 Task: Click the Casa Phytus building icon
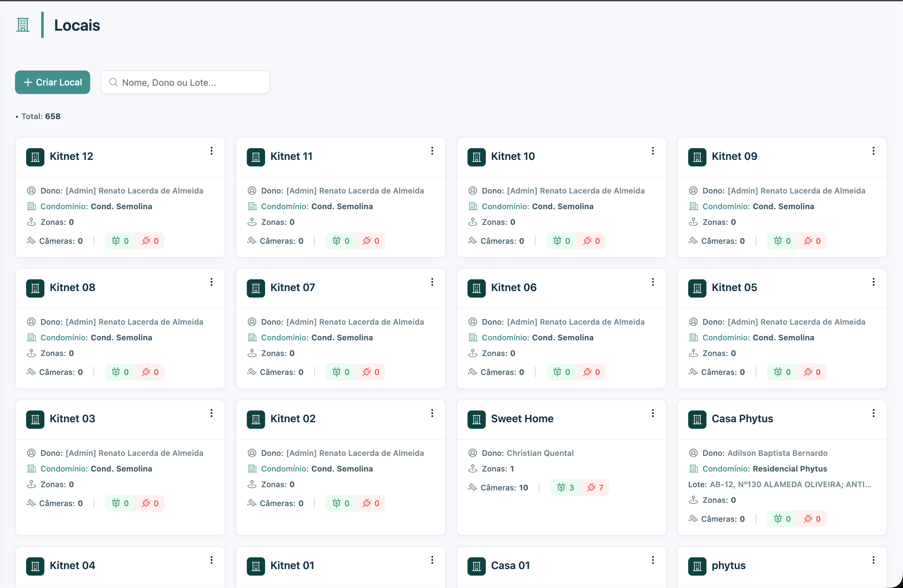click(697, 419)
